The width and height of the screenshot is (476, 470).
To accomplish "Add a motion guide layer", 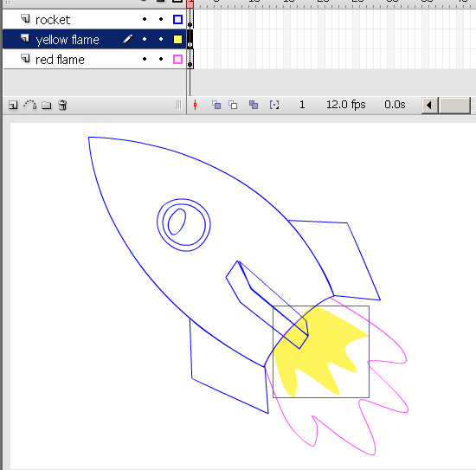I will (30, 105).
